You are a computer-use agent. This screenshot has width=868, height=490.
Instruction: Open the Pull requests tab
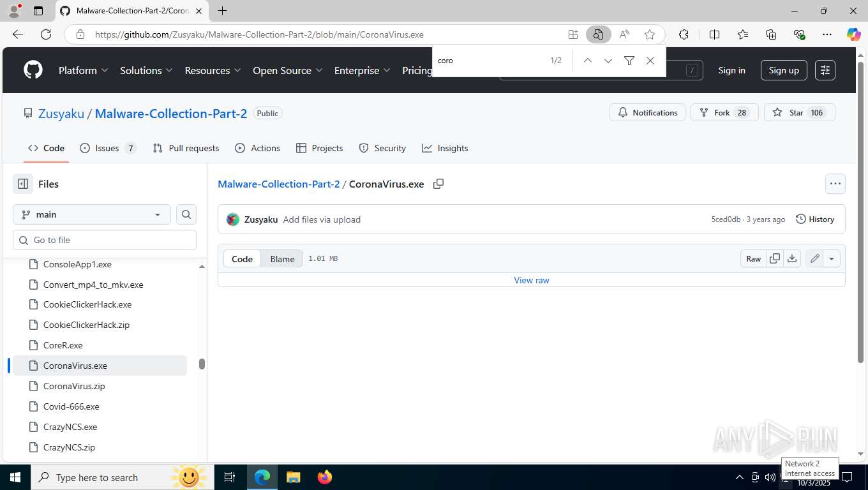click(186, 148)
